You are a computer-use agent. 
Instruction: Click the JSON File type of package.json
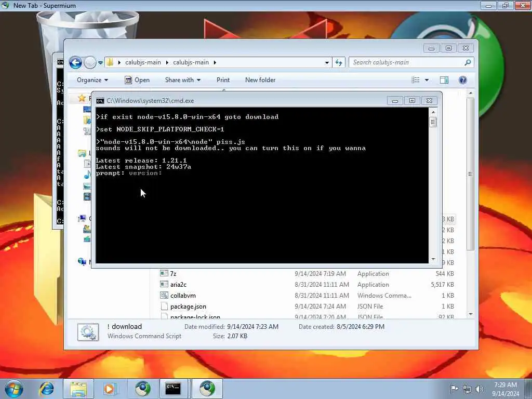(370, 307)
